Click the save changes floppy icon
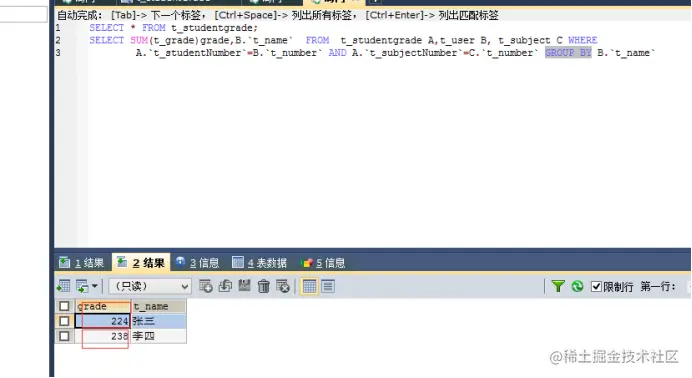The width and height of the screenshot is (692, 378). click(x=244, y=286)
